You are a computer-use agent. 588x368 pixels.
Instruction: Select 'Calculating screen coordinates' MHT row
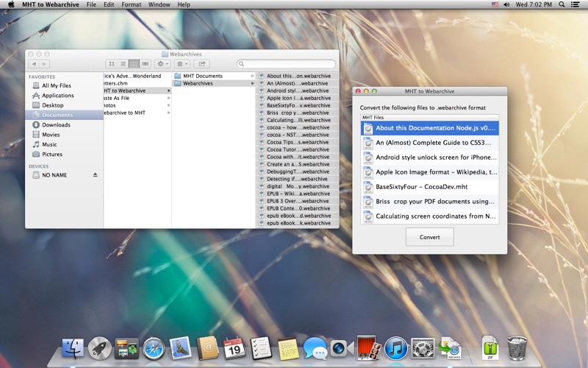tap(430, 216)
